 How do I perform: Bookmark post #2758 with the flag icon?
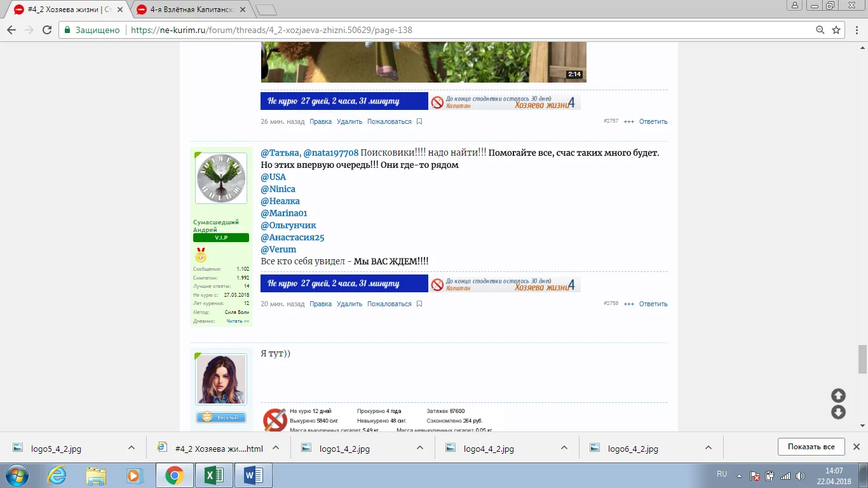[x=419, y=304]
